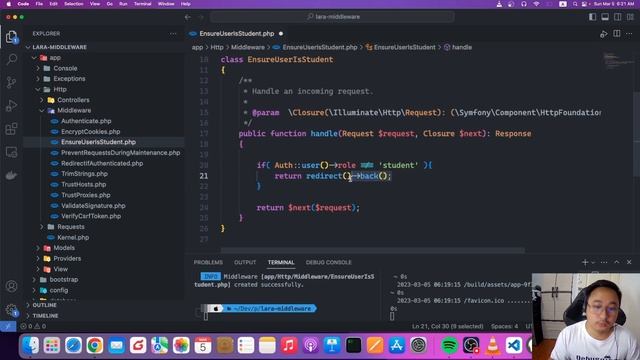Open the Terminal menu in menu bar
640x360 pixels.
tap(142, 4)
